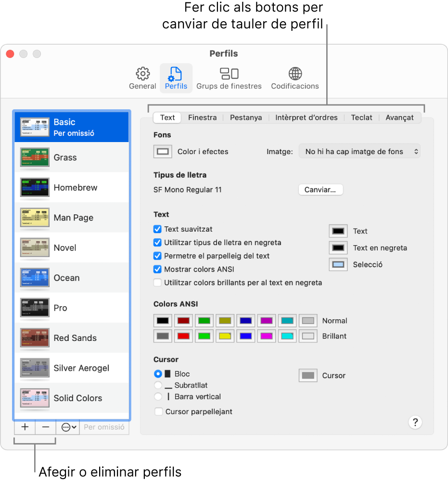Click the Normal magenta ANSI swatch
Image resolution: width=448 pixels, height=483 pixels.
266,321
